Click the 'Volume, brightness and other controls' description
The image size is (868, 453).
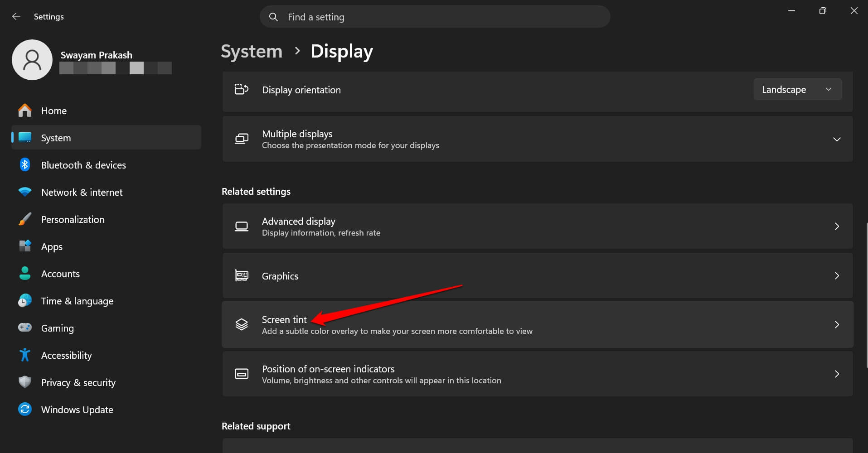point(382,381)
